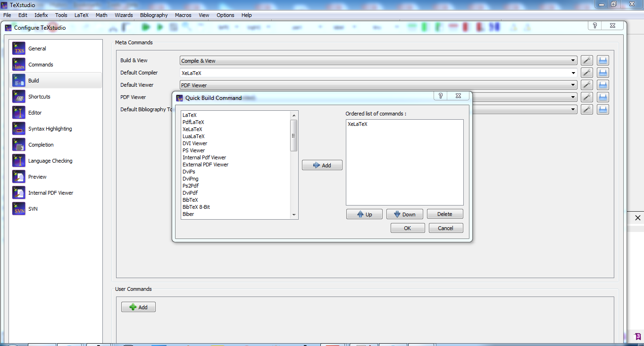Screen dimensions: 644x346
Task: Click the wrench icon for PDF Viewer row
Action: coord(586,97)
